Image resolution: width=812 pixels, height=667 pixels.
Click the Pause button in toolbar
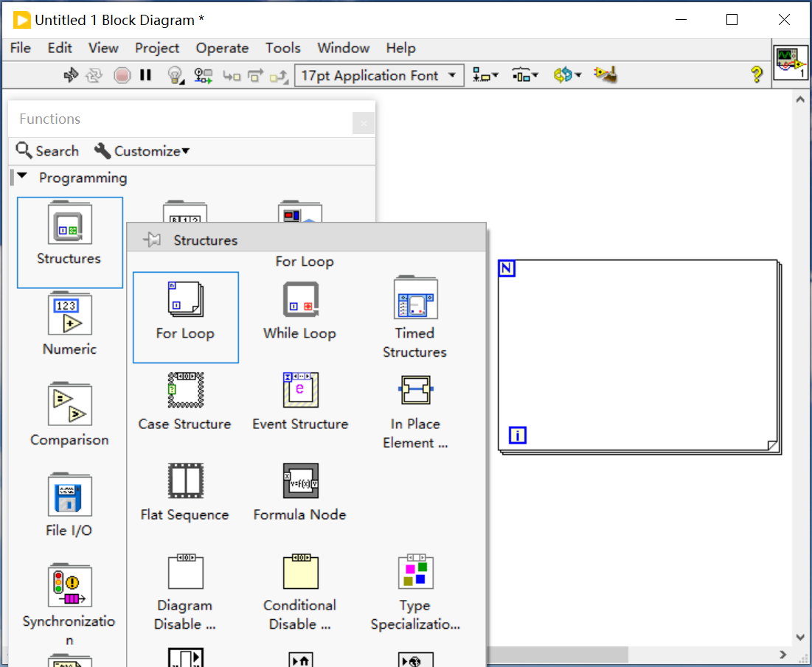tap(145, 76)
